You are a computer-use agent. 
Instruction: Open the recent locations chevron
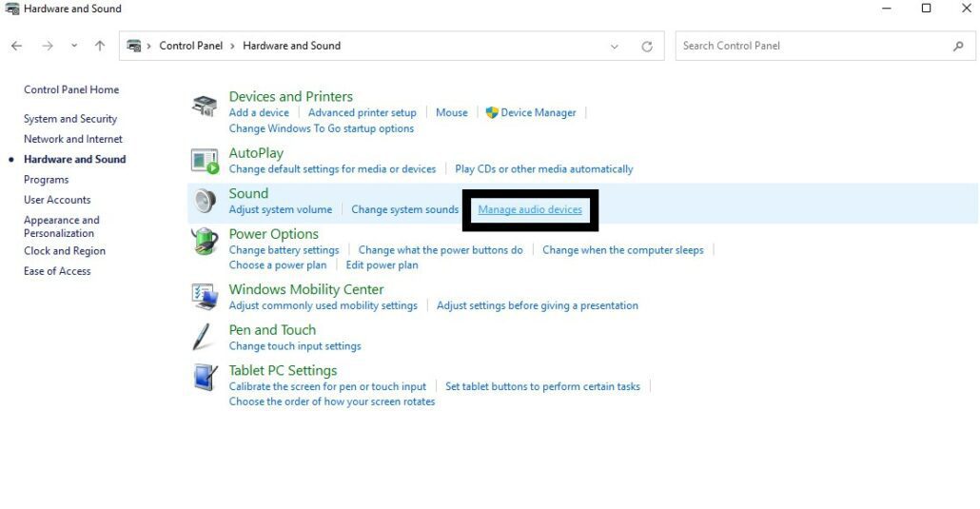point(74,46)
